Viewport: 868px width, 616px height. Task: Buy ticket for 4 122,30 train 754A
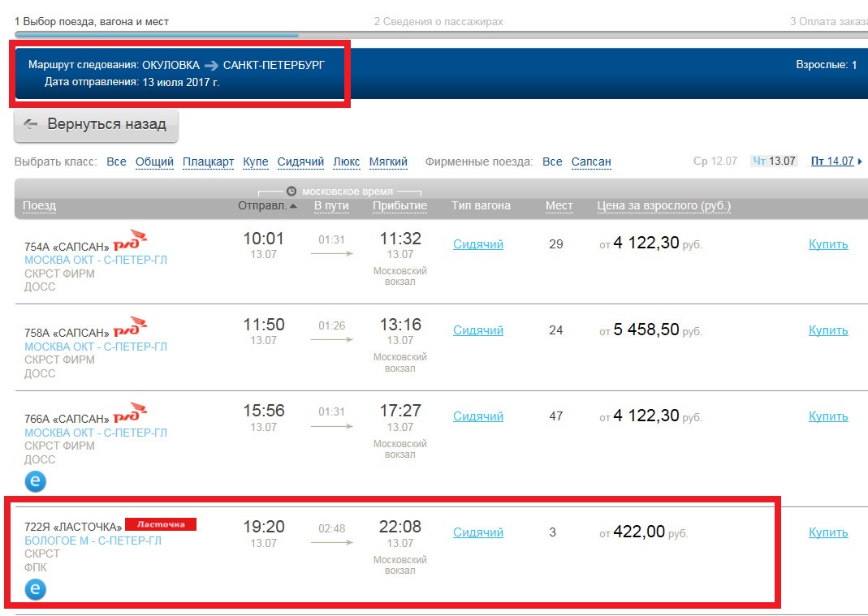click(828, 244)
